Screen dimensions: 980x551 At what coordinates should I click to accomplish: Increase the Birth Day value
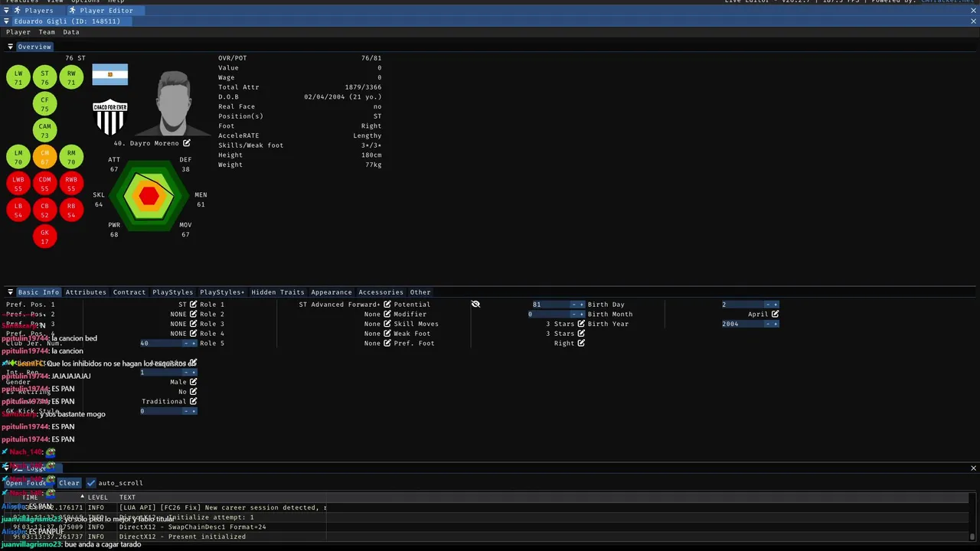[775, 305]
